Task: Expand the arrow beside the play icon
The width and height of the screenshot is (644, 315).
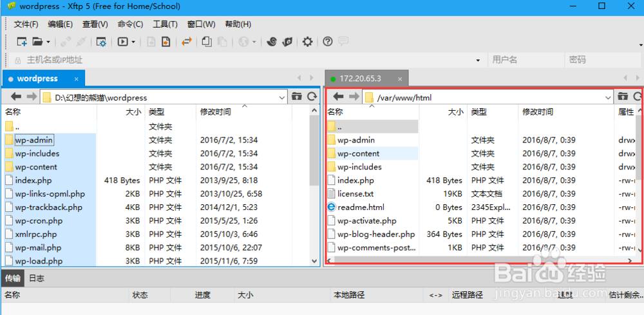Action: pos(133,42)
